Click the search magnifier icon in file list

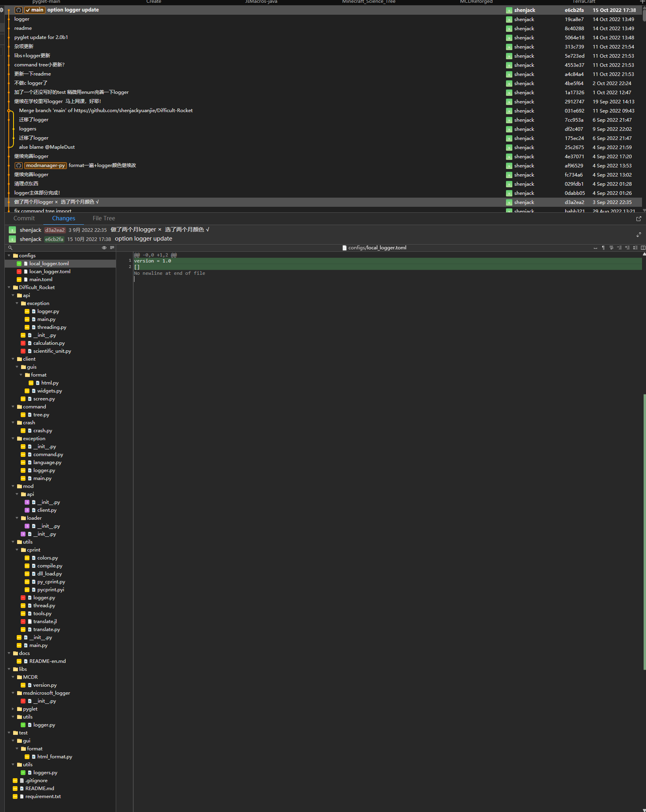pyautogui.click(x=10, y=248)
